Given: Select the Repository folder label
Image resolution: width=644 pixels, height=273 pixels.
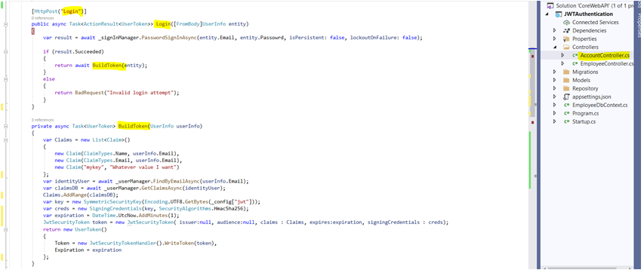Looking at the screenshot, I should (x=585, y=88).
